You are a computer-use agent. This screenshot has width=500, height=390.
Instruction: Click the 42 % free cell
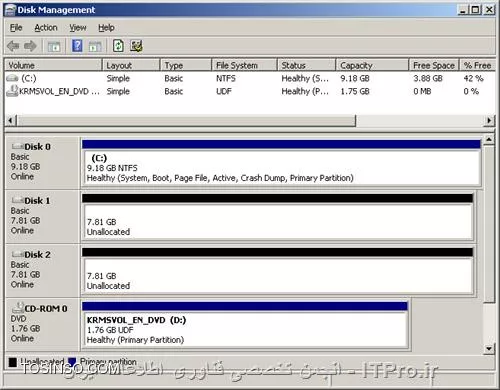473,78
